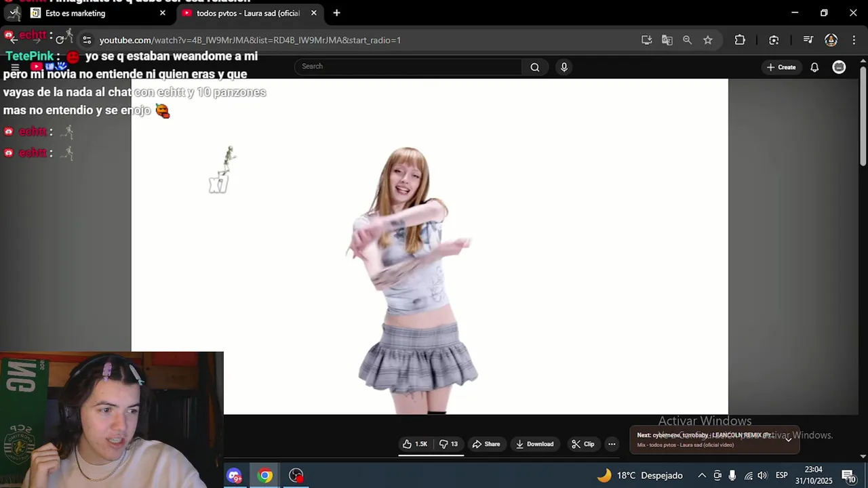Click the Meet Now camera tray icon
The height and width of the screenshot is (488, 868).
(x=717, y=476)
